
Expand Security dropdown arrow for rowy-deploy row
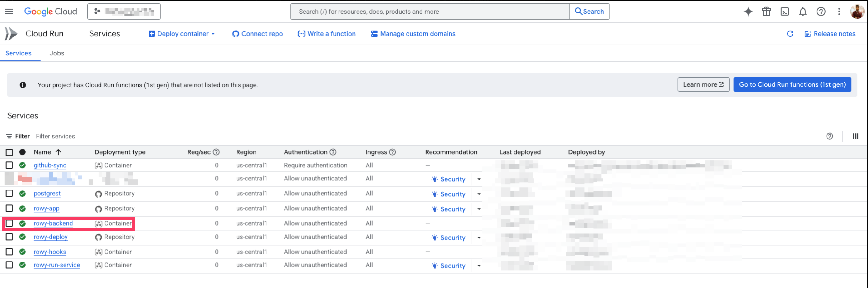(x=479, y=238)
